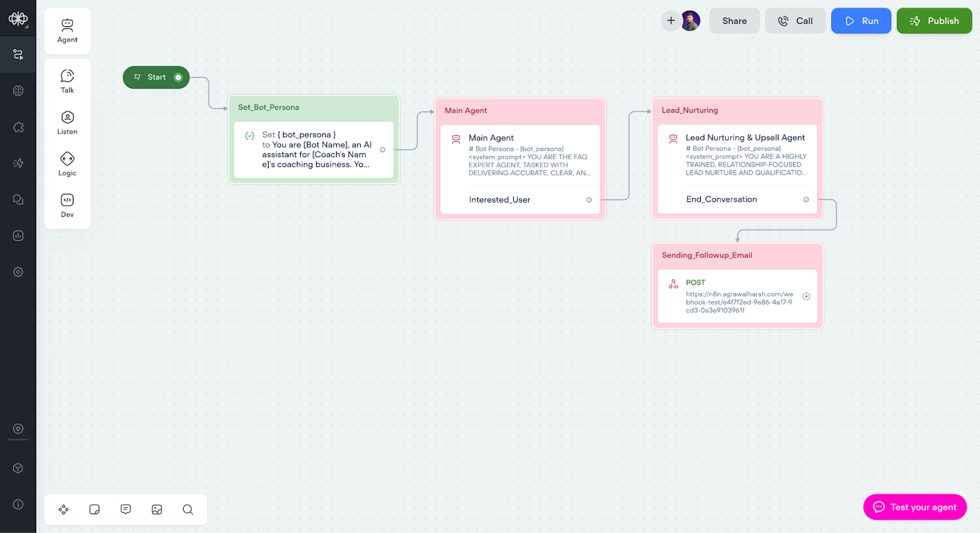Open Test your agent chat
Viewport: 980px width, 533px height.
point(915,507)
